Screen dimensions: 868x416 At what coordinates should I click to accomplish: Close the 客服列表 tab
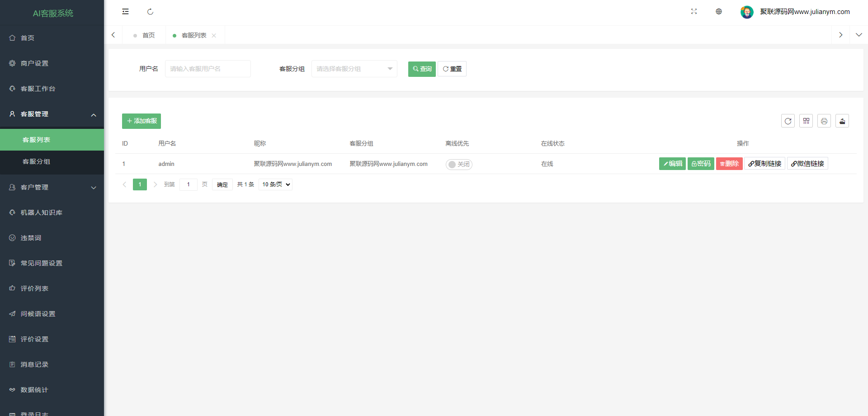214,35
